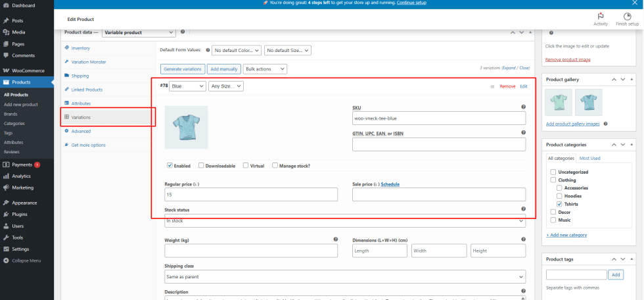
Task: Click the drag handle icon for variation #78
Action: 492,86
